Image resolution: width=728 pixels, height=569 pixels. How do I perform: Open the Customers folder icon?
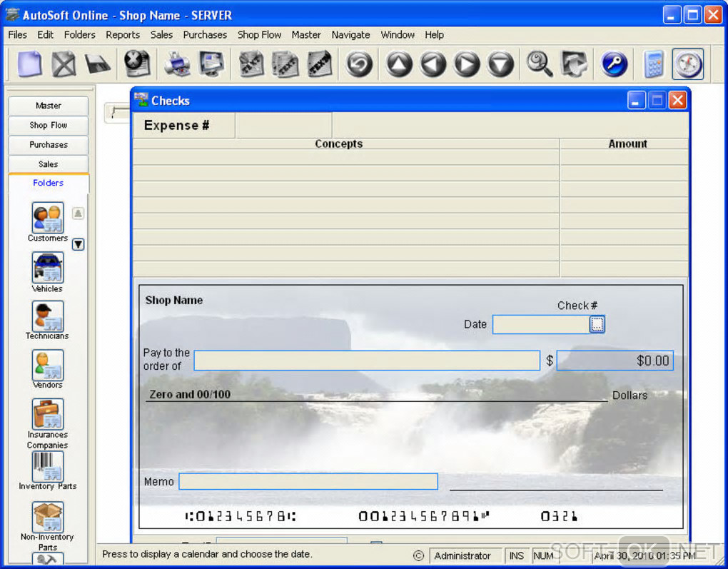click(x=47, y=217)
